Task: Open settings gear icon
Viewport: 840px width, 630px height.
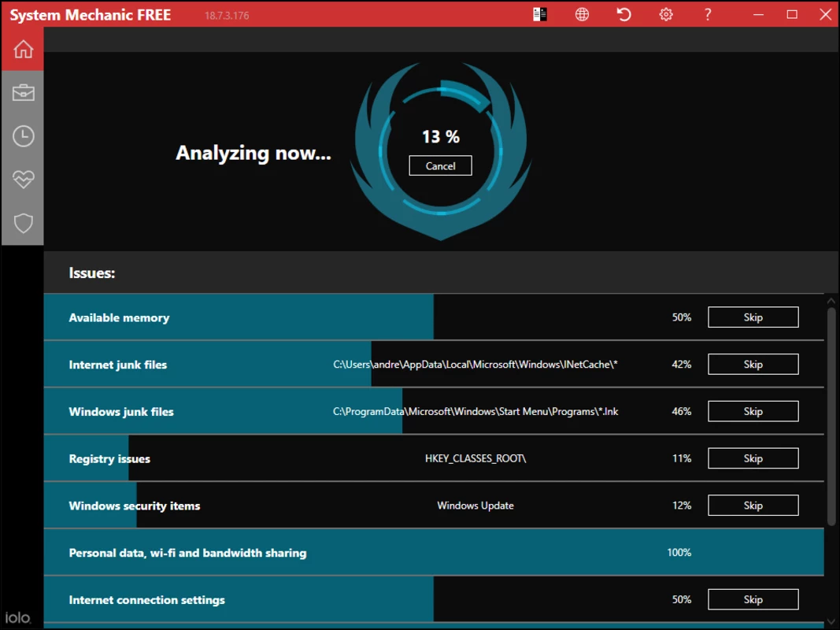Action: click(666, 14)
